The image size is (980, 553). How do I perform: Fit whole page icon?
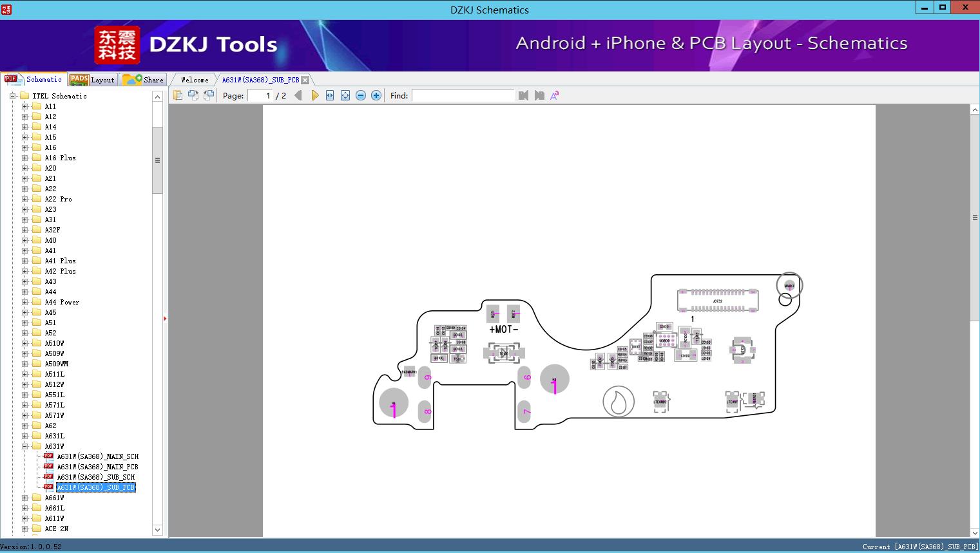345,95
